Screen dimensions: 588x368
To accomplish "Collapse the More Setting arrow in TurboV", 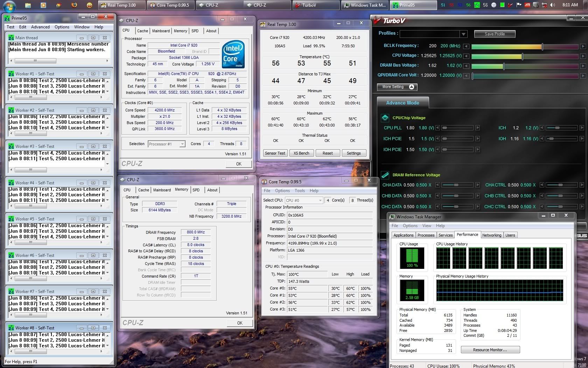I will [x=412, y=87].
